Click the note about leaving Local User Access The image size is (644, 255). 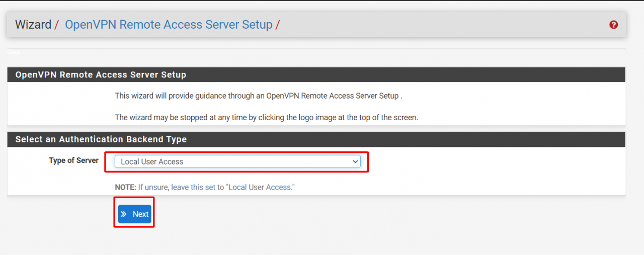216,187
